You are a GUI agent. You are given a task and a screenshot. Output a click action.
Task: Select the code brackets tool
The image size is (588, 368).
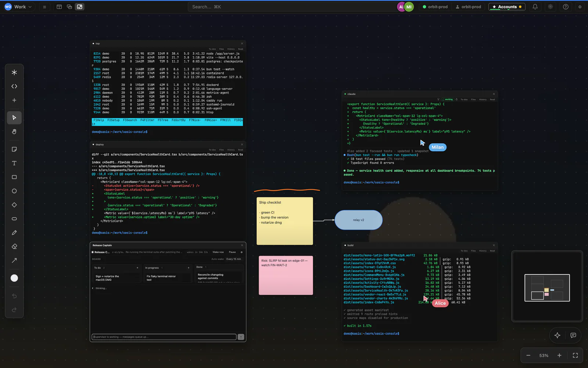pos(14,86)
